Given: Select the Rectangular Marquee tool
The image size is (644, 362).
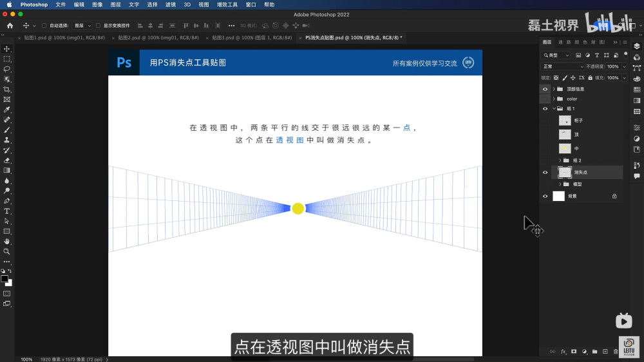Looking at the screenshot, I should [x=7, y=59].
